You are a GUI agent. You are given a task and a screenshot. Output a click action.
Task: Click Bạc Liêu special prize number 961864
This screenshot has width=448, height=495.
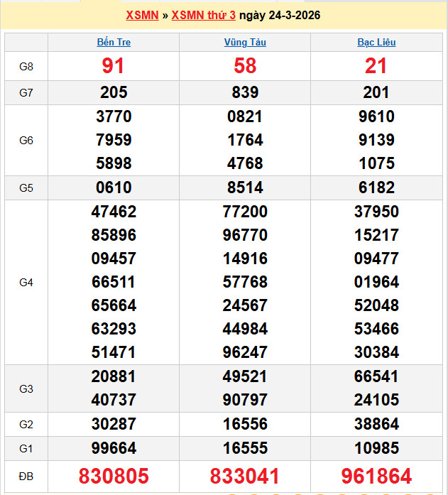point(376,476)
